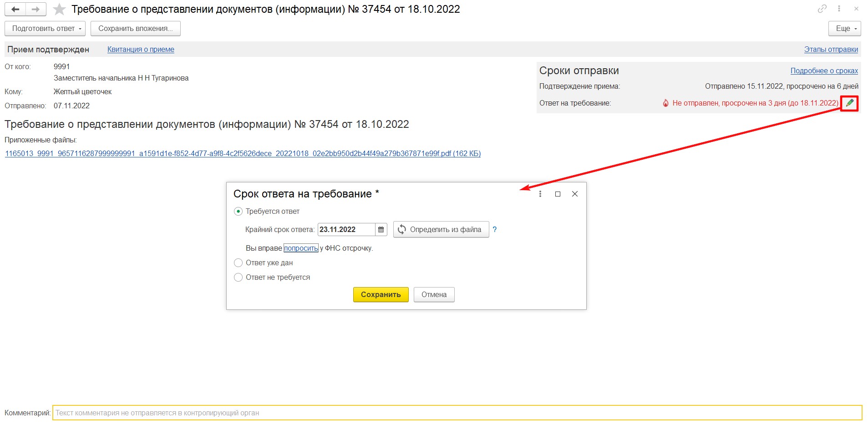Click recipient name 'Желтый цветочек'
Viewport: 868px width, 424px height.
82,92
